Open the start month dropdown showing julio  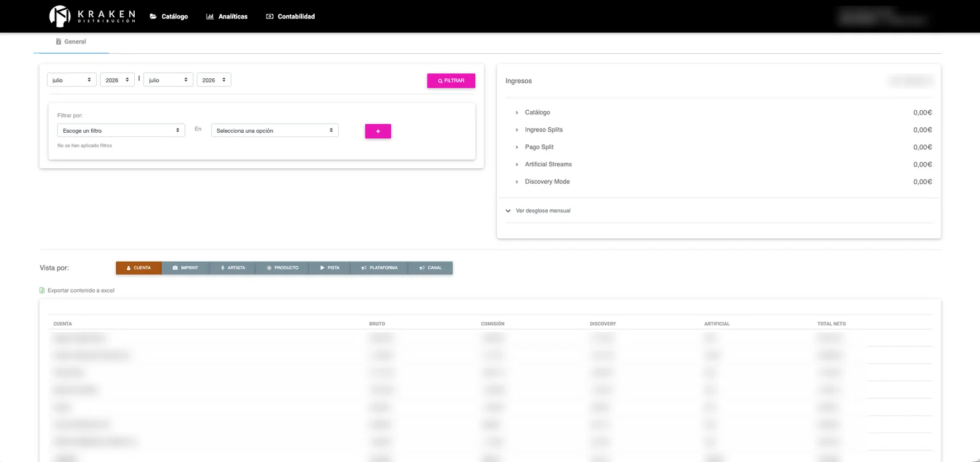(72, 80)
